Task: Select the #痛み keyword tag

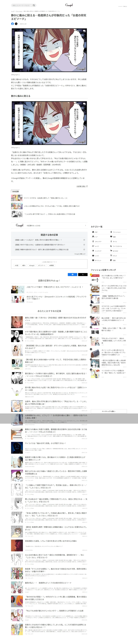Action: click(24, 266)
